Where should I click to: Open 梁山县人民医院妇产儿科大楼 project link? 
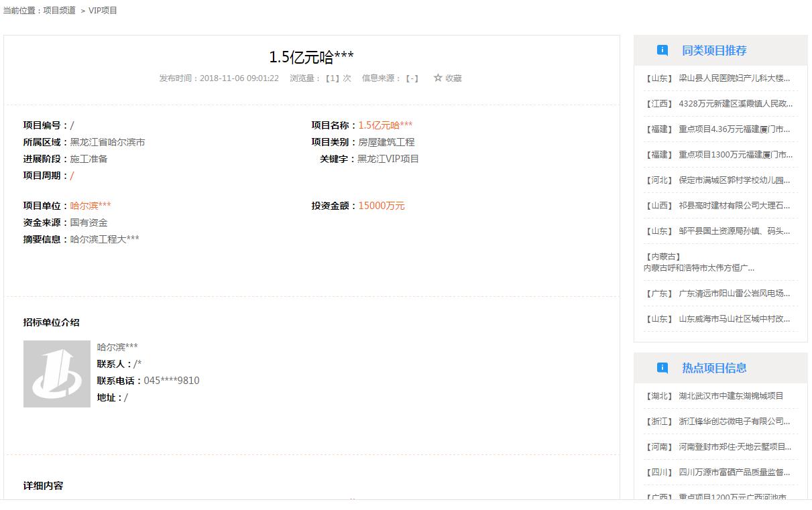pos(734,78)
